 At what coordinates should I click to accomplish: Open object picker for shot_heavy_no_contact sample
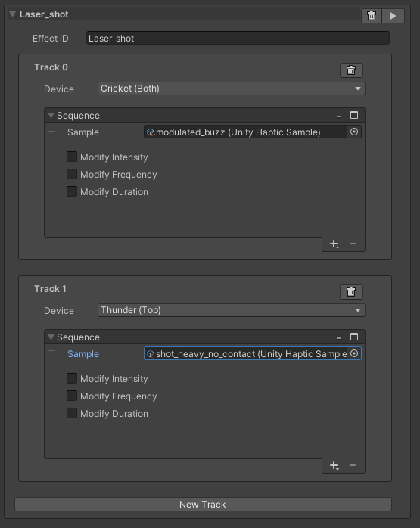click(354, 353)
